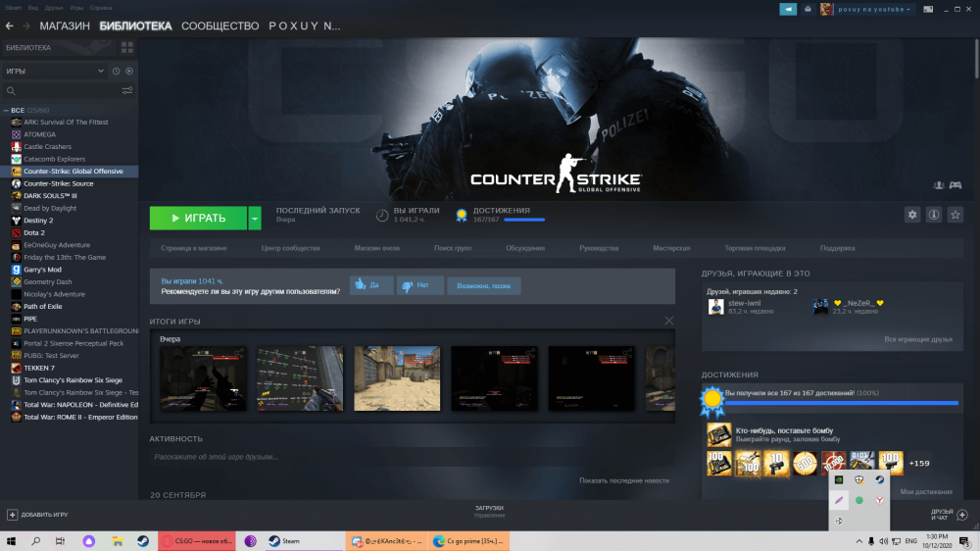Open Windows Security shield tray icon
The height and width of the screenshot is (551, 980).
point(859,479)
